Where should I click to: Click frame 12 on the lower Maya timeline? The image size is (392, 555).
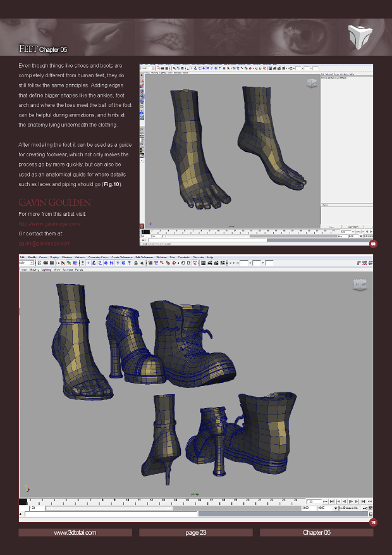pos(152,501)
